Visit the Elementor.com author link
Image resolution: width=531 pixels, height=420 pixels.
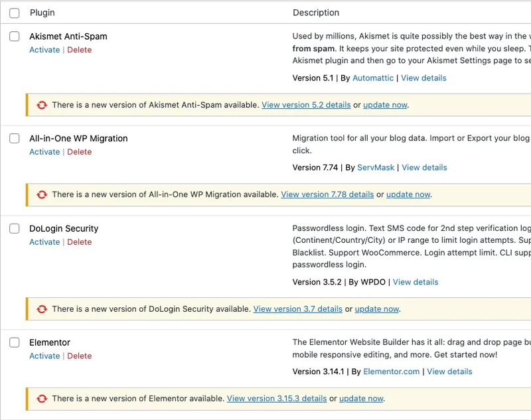point(392,372)
